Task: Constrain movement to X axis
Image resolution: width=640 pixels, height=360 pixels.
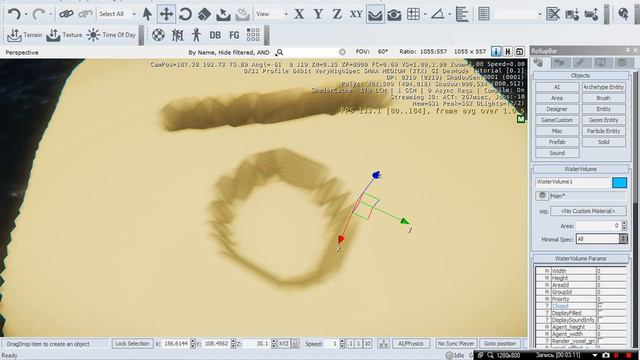Action: pyautogui.click(x=299, y=14)
